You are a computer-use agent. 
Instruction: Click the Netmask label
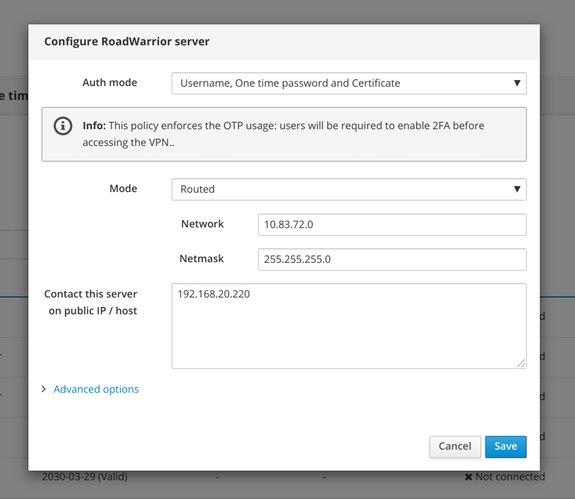[201, 258]
